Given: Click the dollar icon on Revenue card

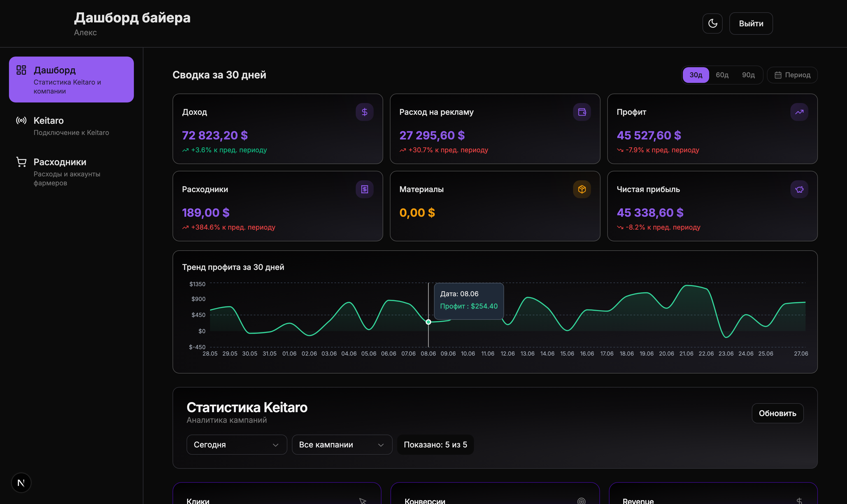Looking at the screenshot, I should pos(799,501).
